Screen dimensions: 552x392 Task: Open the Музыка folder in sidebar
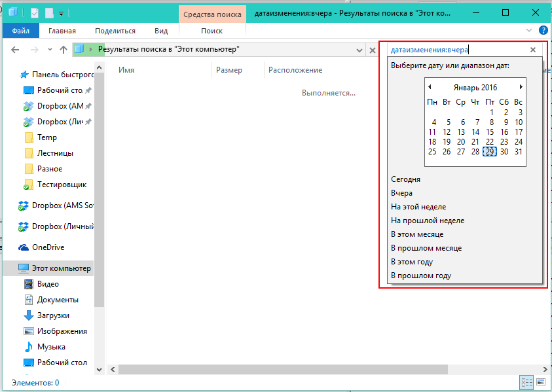[54, 346]
